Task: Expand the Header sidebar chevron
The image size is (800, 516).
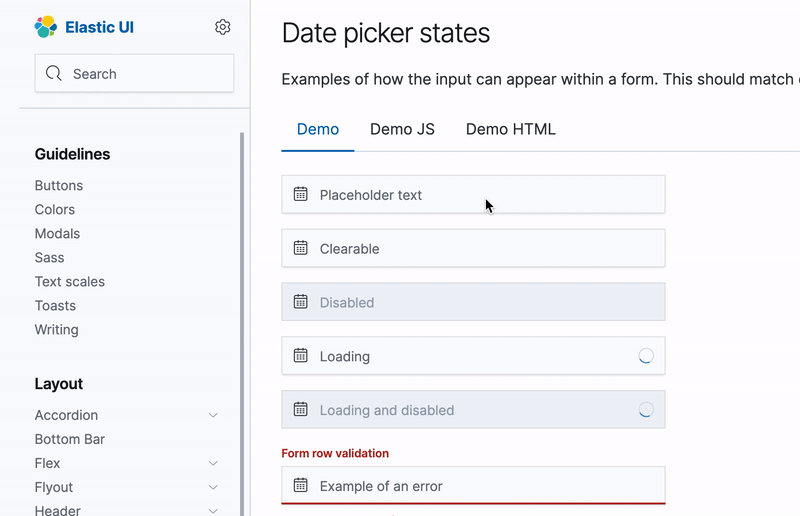Action: coord(213,510)
